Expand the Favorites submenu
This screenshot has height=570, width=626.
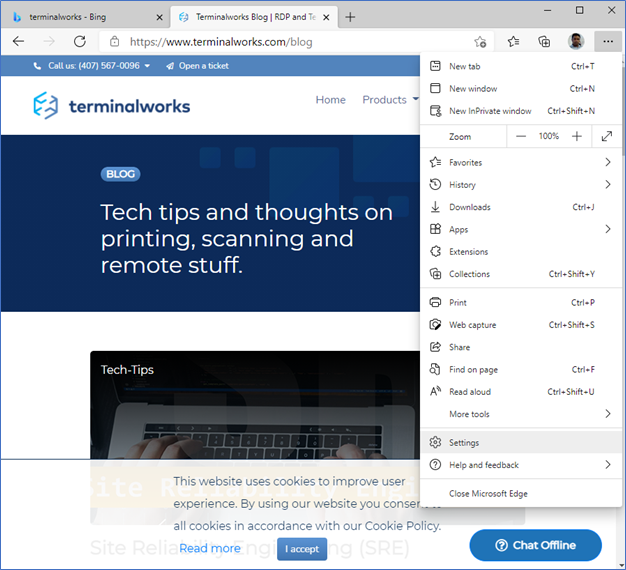521,162
